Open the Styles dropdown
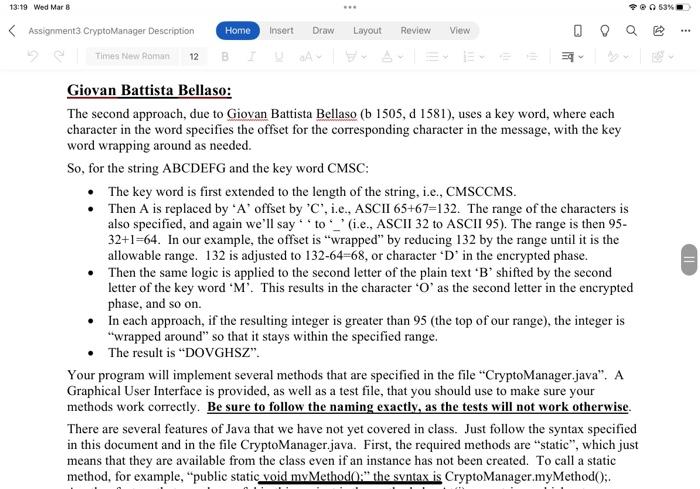 [617, 57]
